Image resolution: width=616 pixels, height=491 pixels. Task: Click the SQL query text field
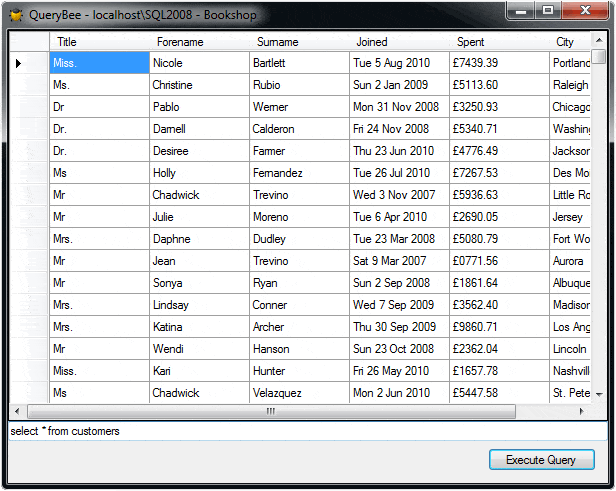pos(300,432)
